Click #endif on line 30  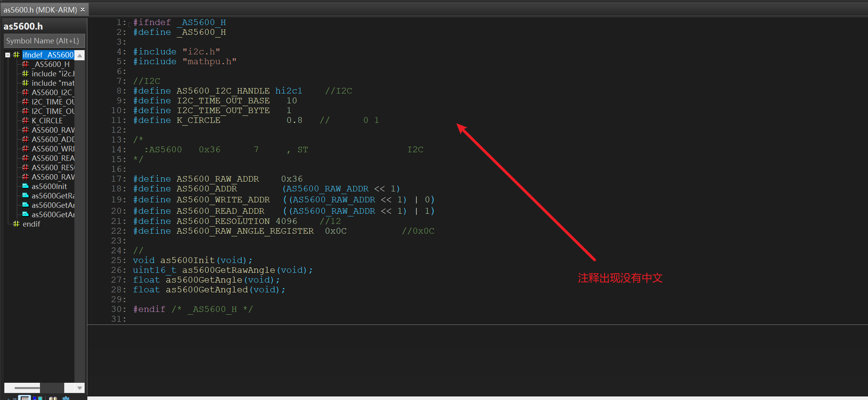[x=149, y=309]
